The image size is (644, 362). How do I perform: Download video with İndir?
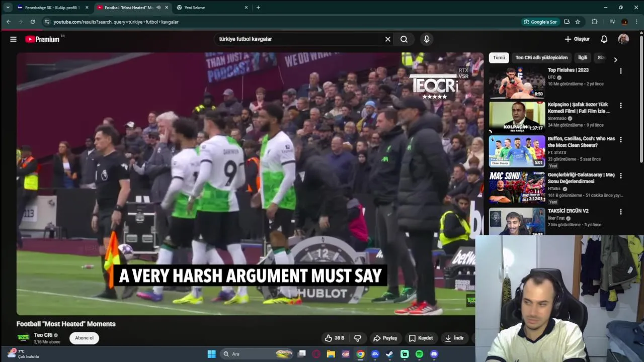pos(454,338)
